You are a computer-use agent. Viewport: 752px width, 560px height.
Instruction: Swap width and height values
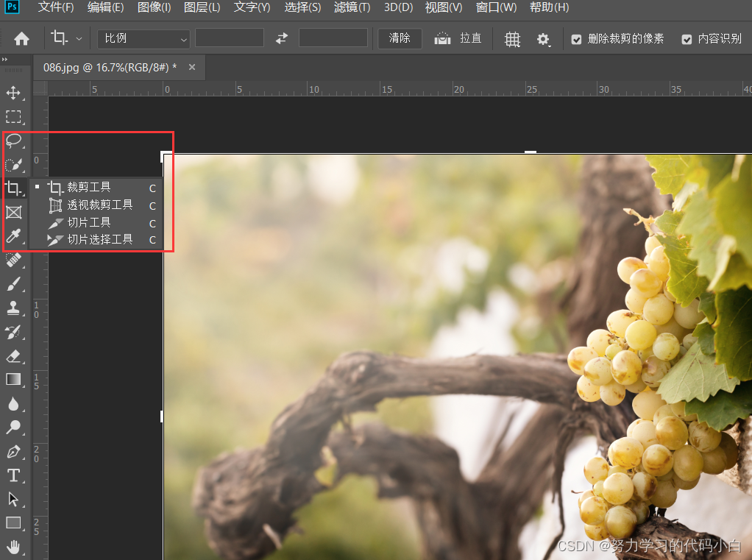coord(282,38)
